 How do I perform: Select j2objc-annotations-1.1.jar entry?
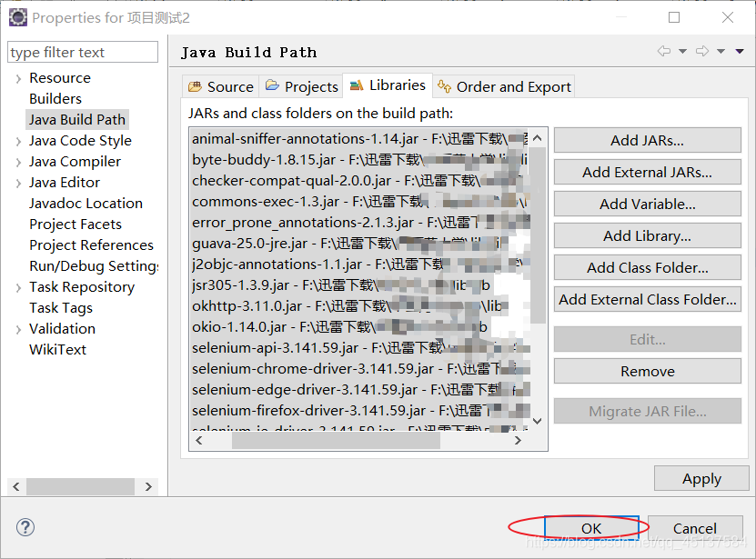coord(359,265)
